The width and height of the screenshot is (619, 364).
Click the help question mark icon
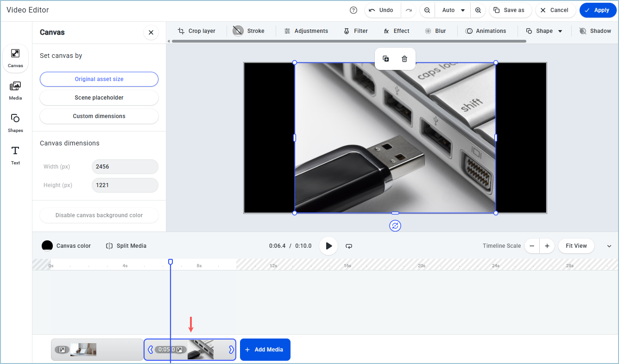tap(354, 10)
